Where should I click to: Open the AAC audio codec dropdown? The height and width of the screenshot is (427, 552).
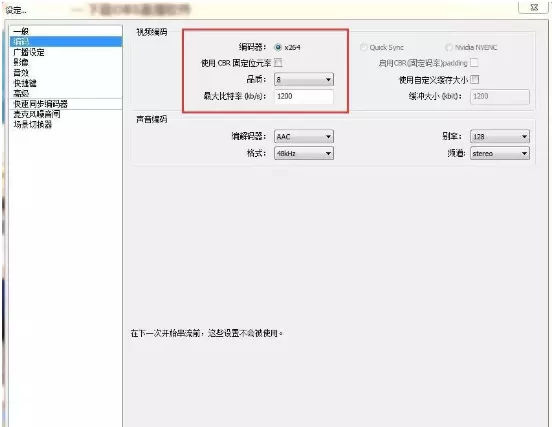(x=304, y=137)
